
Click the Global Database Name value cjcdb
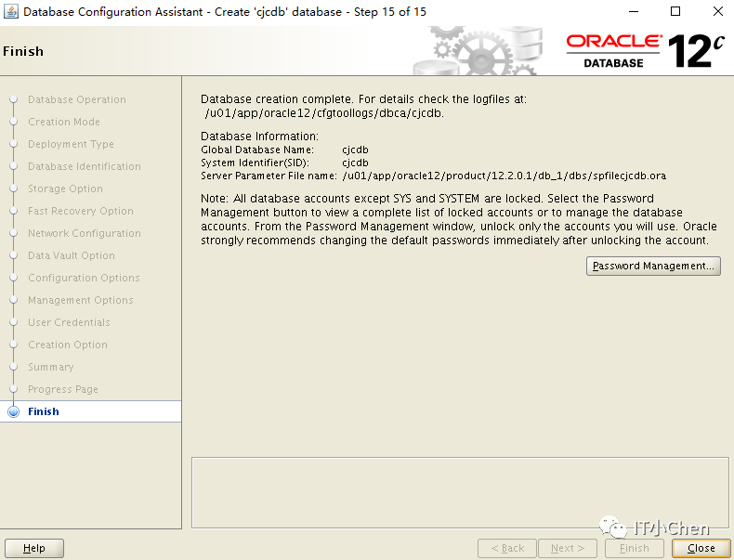(355, 150)
